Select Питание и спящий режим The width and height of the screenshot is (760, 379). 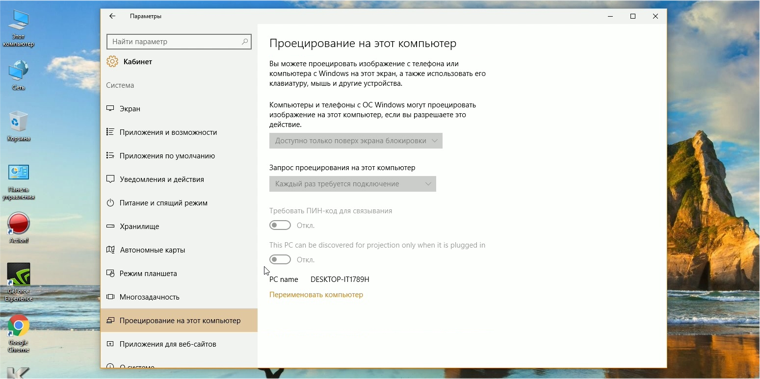[x=179, y=203]
